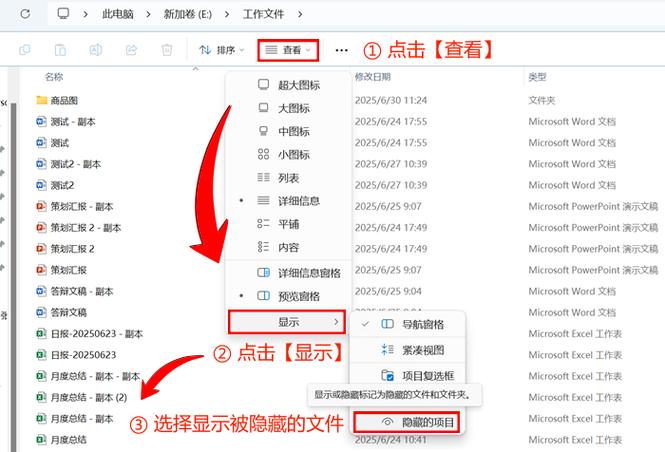Viewport: 665px width, 452px height.
Task: Expand chevron after 工作文件 in breadcrumb
Action: [300, 14]
